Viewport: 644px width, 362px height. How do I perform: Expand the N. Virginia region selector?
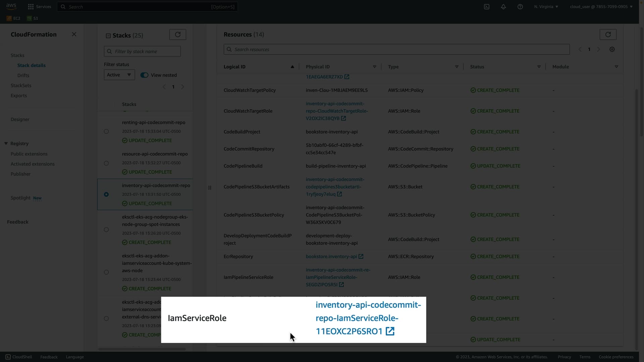[x=546, y=7]
